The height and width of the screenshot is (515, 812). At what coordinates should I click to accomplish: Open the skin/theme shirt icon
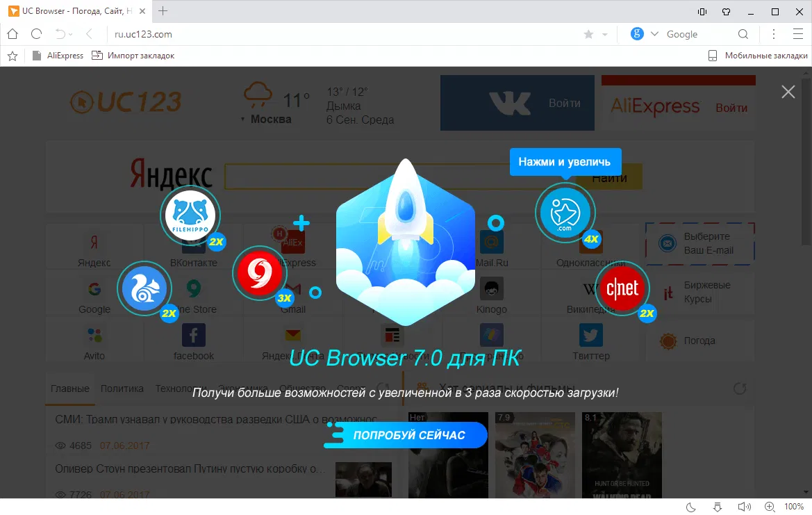pyautogui.click(x=727, y=11)
